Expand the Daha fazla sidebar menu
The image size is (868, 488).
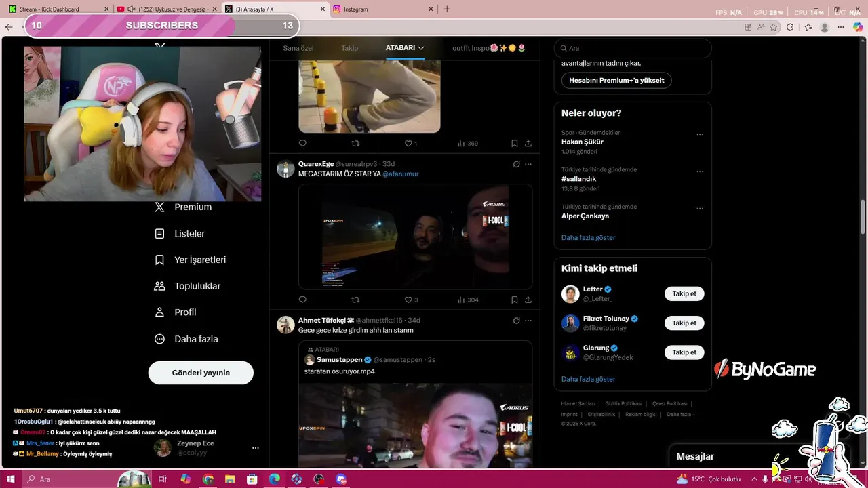coord(186,339)
